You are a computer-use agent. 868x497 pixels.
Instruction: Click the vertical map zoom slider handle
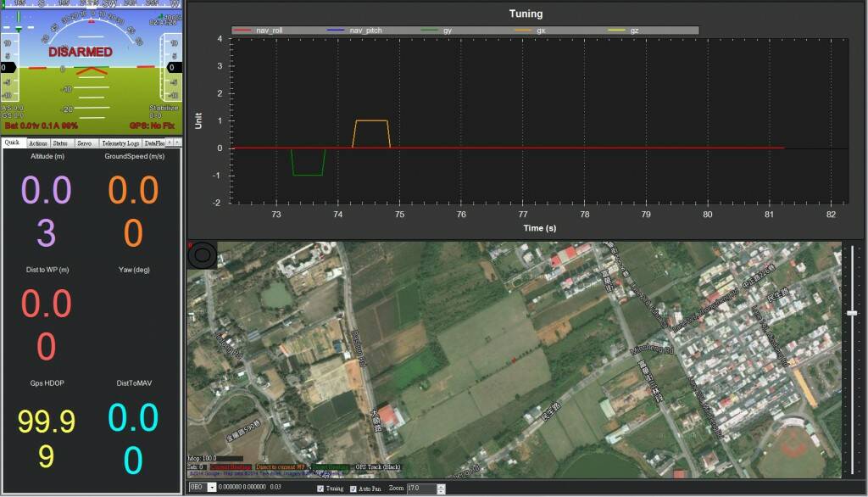[x=852, y=313]
